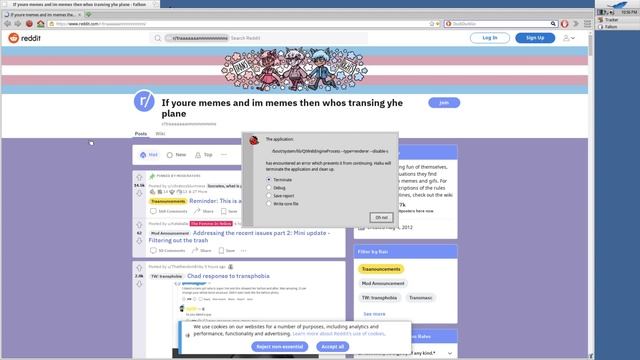Select Write core file radio option
Viewport: 640px width, 360px height.
(x=269, y=203)
